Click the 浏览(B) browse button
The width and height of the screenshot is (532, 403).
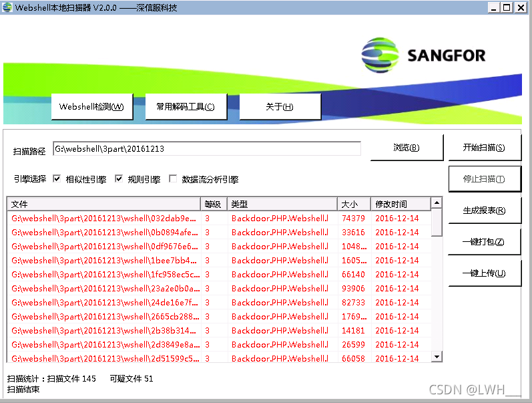pos(407,148)
